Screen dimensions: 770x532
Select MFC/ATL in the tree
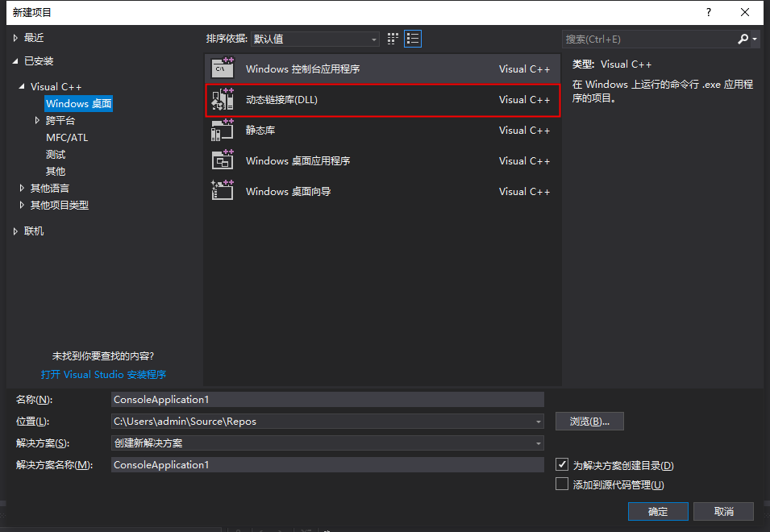pos(67,137)
